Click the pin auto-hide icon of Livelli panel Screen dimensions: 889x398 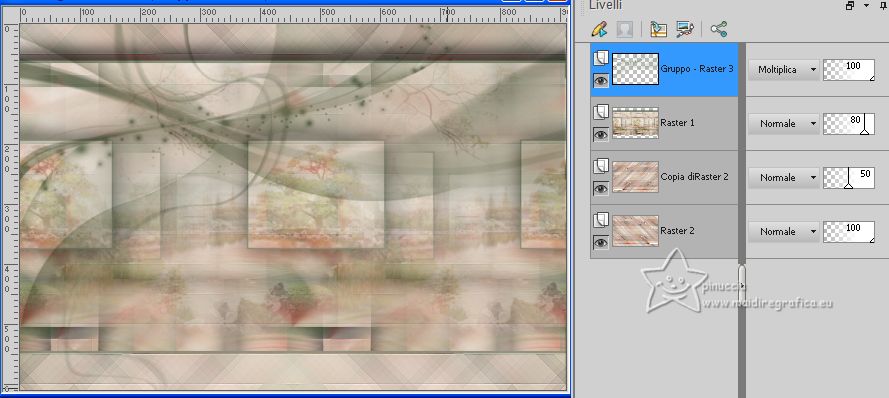pyautogui.click(x=884, y=5)
